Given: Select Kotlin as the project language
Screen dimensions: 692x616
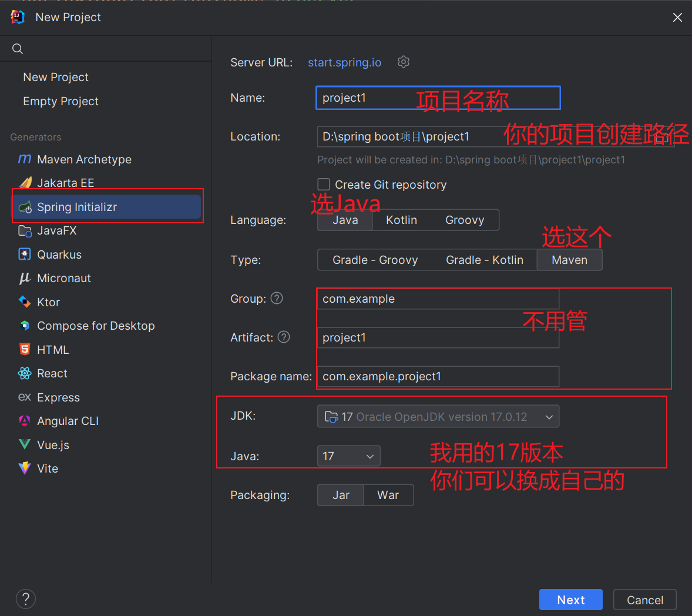Looking at the screenshot, I should coord(401,219).
